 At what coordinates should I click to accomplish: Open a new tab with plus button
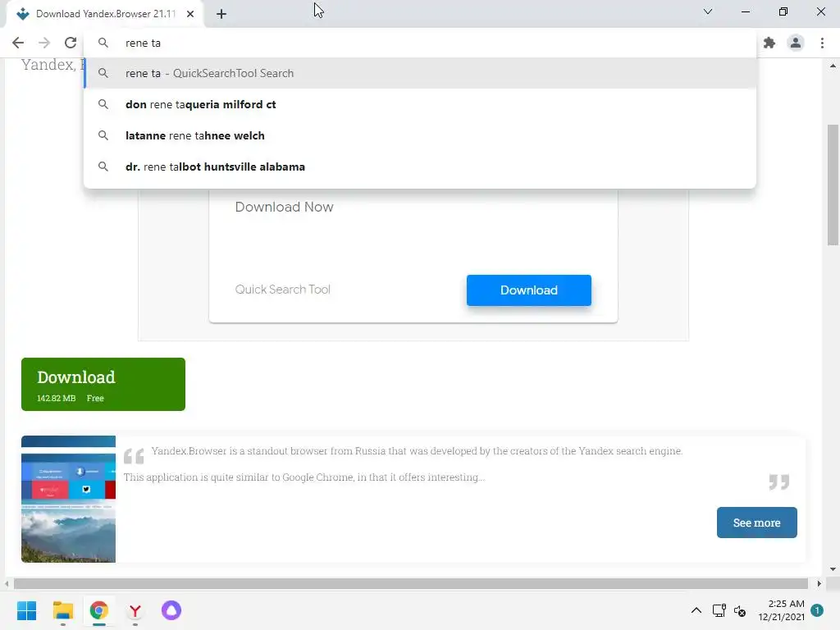(x=221, y=14)
